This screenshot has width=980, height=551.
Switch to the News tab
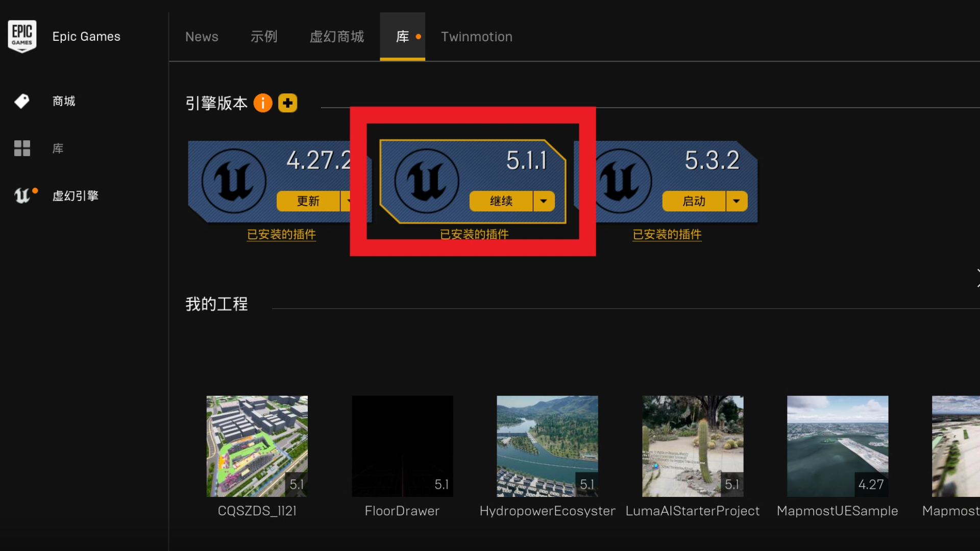click(202, 37)
